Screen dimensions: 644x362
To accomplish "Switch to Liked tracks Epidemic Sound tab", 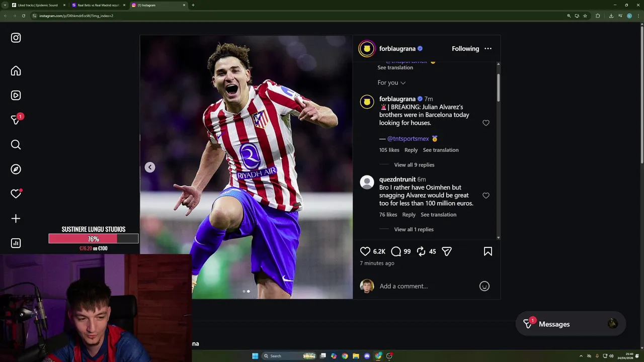I will 38,5.
